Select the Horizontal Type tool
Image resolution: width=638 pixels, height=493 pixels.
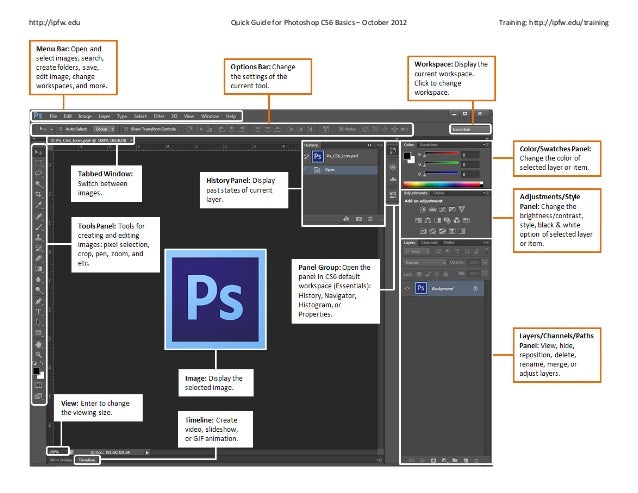coord(38,311)
